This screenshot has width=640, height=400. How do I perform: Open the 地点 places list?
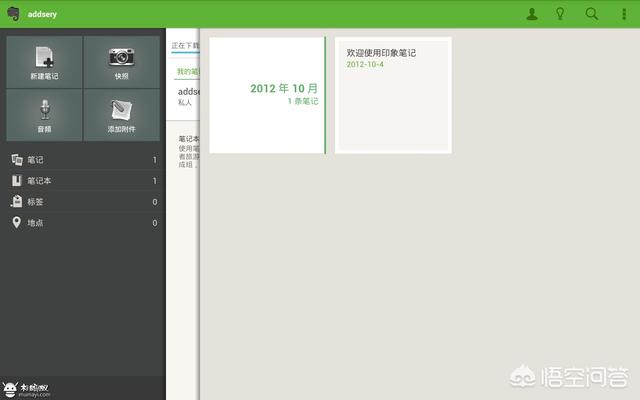83,223
